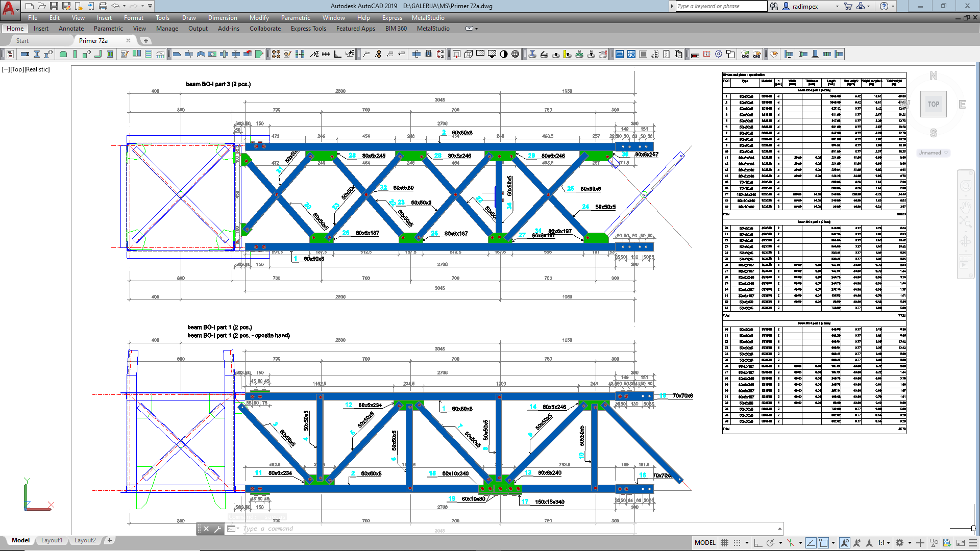Click the MODEL button in status bar
Image resolution: width=980 pixels, height=551 pixels.
tap(705, 543)
